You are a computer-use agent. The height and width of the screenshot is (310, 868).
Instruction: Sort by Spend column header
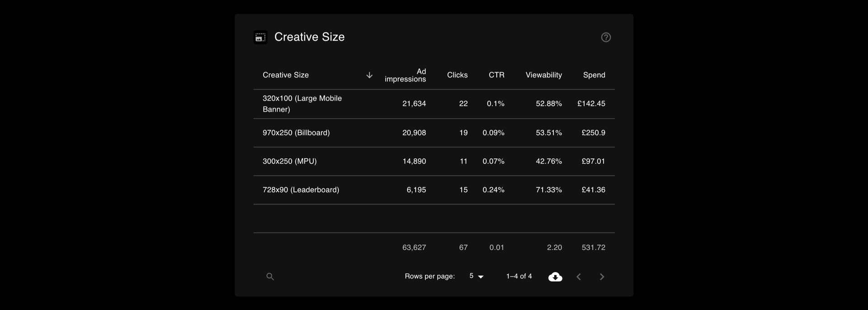click(x=594, y=75)
